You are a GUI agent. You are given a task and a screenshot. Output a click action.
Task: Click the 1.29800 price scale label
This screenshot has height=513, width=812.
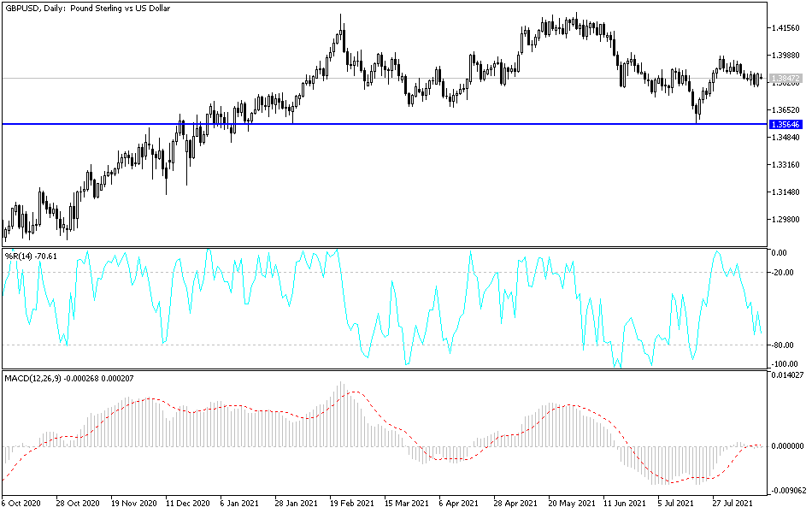click(786, 220)
